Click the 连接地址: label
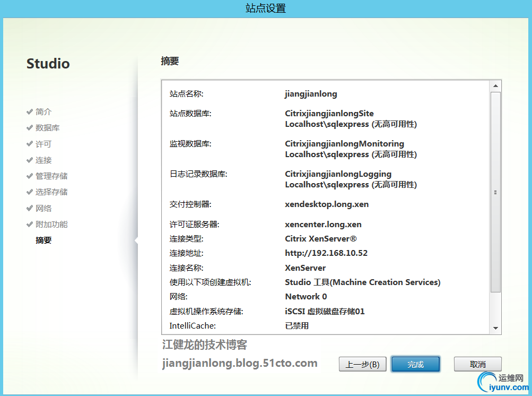 point(186,253)
